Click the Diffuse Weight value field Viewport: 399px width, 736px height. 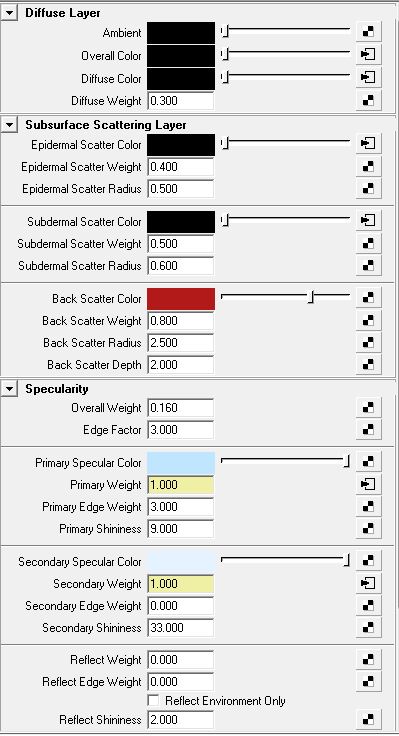[x=181, y=100]
